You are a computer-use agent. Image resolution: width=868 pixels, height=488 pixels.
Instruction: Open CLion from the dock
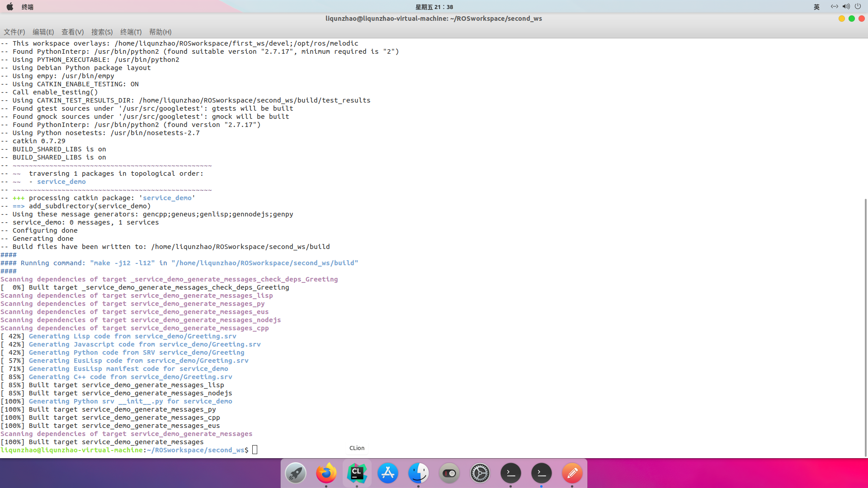357,473
